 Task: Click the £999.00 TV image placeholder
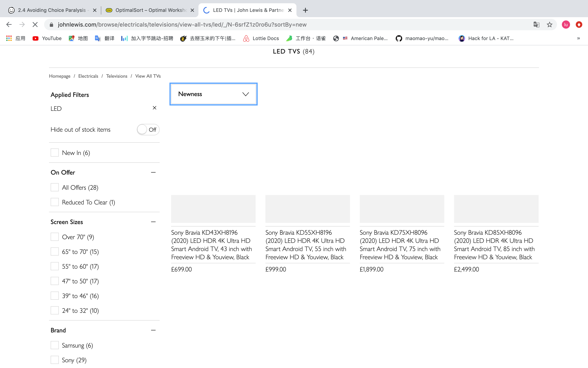pyautogui.click(x=308, y=209)
